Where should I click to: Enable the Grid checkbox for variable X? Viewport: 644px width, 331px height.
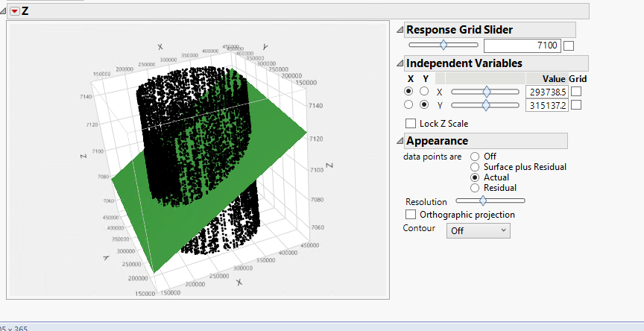pyautogui.click(x=576, y=92)
